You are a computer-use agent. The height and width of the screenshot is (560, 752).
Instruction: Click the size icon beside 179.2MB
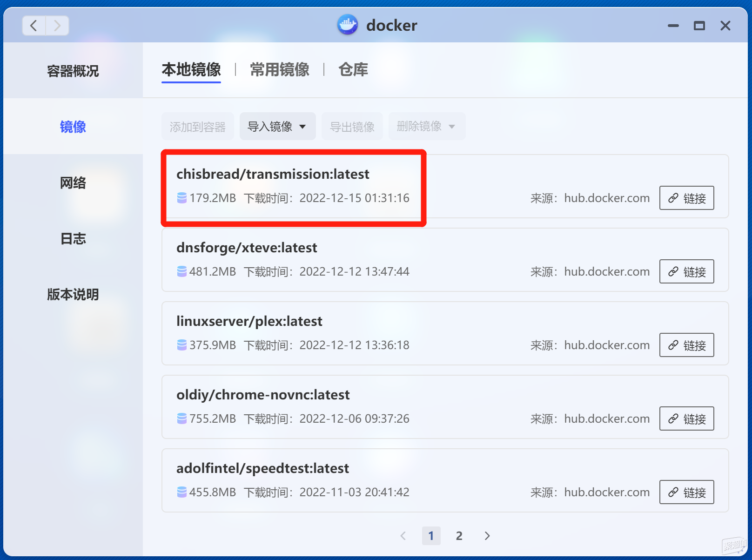tap(182, 198)
